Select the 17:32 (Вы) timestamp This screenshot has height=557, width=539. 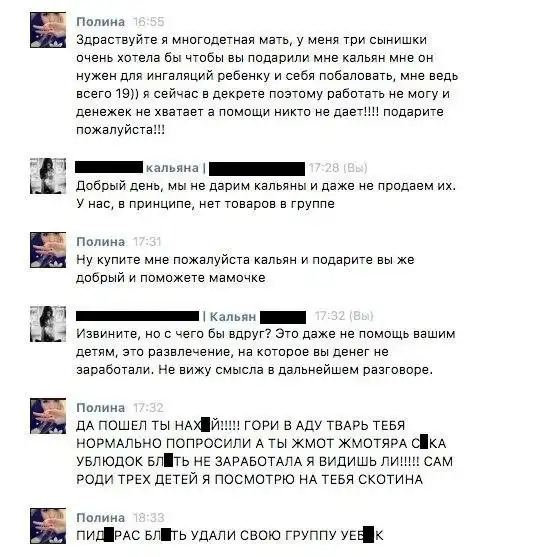(344, 316)
